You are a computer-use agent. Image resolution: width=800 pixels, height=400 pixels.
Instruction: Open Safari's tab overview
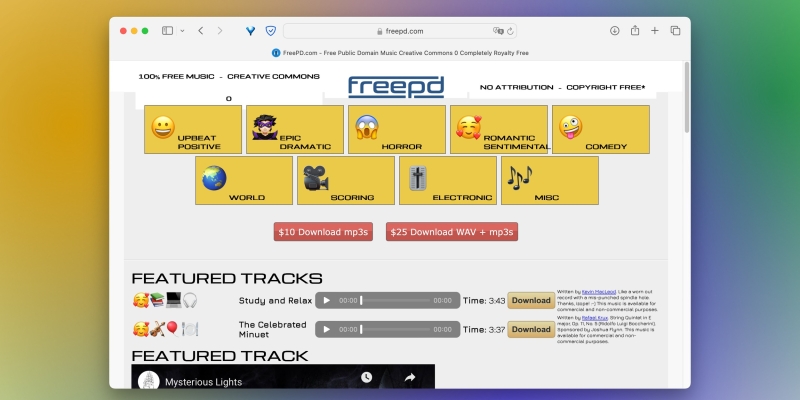point(675,31)
